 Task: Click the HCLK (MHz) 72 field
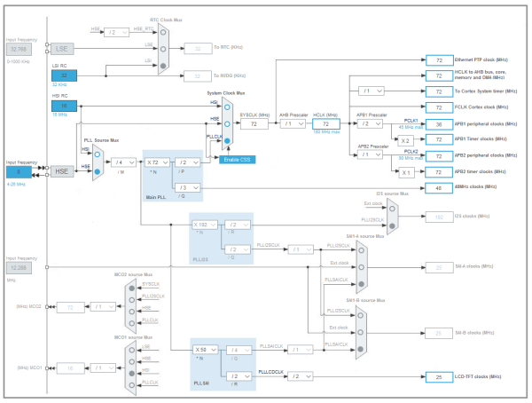326,123
